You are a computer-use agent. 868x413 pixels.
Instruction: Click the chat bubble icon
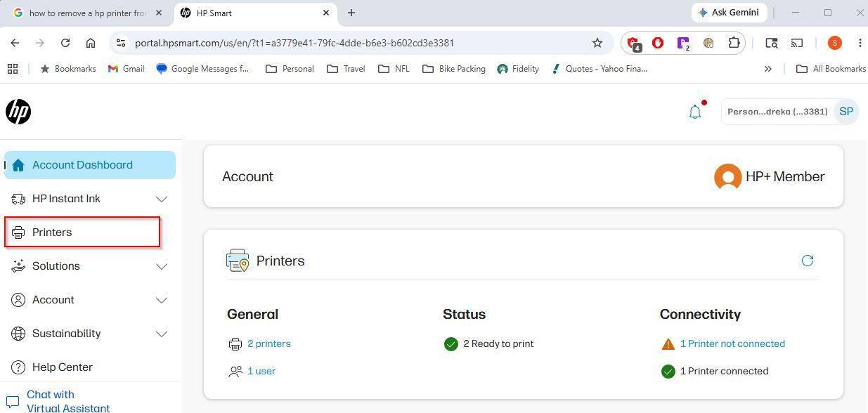coord(12,402)
